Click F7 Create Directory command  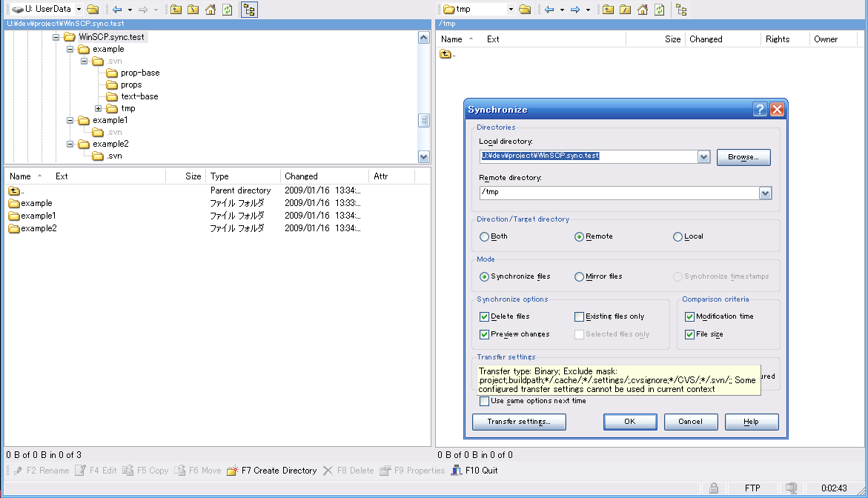(x=272, y=471)
